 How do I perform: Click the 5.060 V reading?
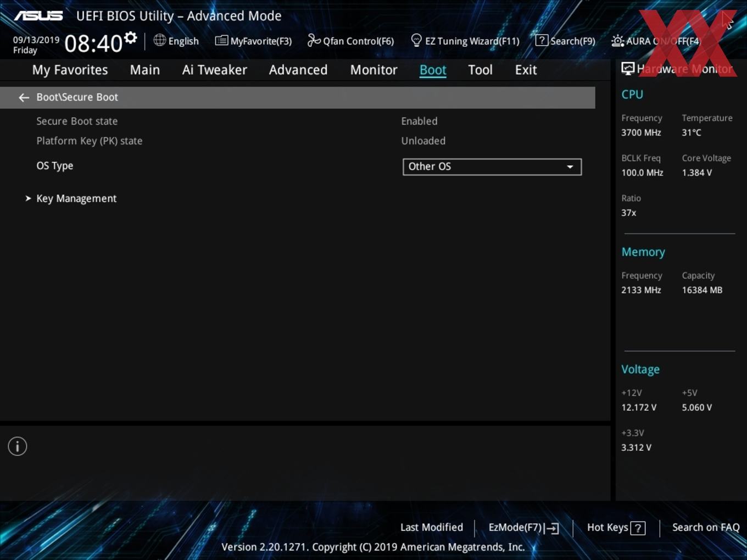(697, 408)
